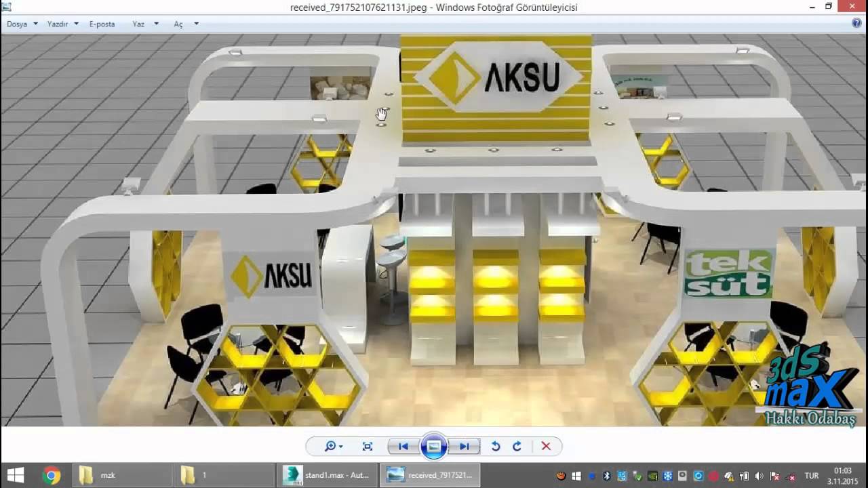Click the orange round tray icon
The width and height of the screenshot is (868, 488).
coord(561,476)
